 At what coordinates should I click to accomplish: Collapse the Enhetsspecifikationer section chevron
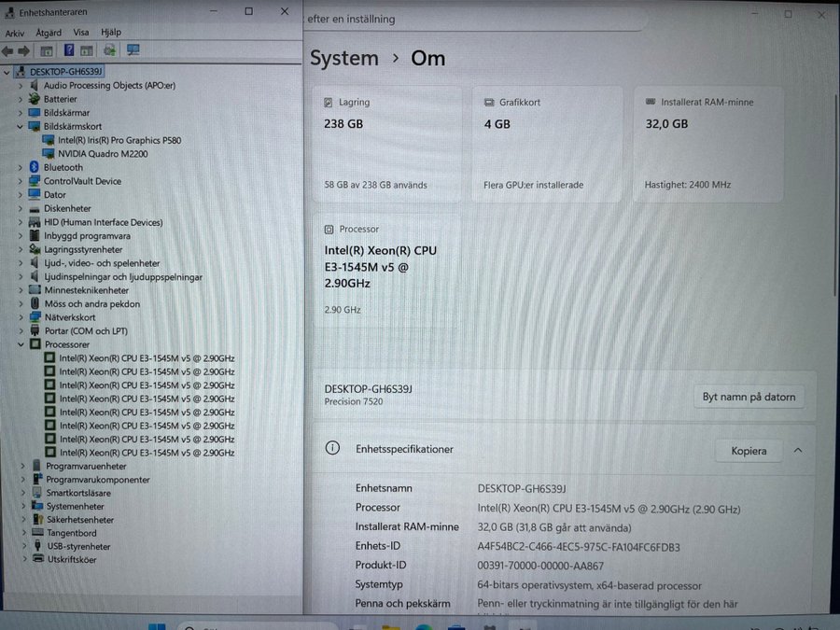click(x=798, y=451)
